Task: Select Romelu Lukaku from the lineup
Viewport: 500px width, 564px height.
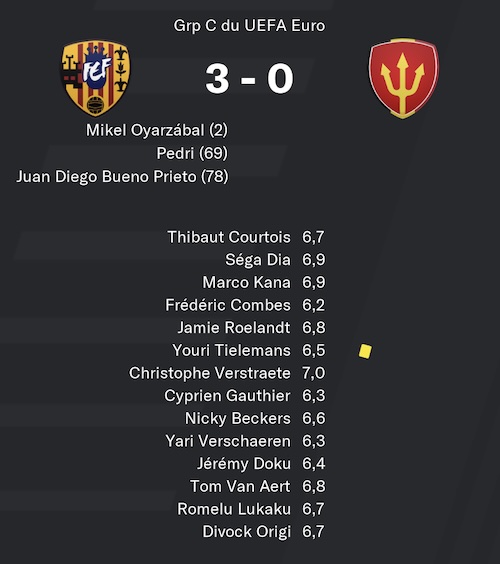Action: point(234,509)
